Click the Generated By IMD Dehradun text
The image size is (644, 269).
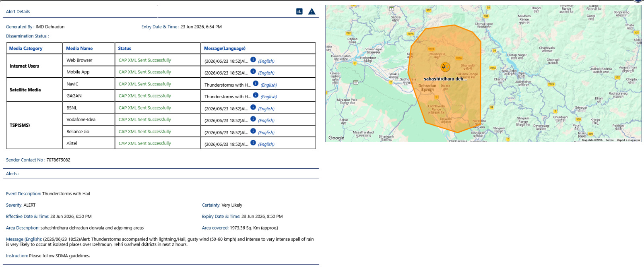pos(35,27)
